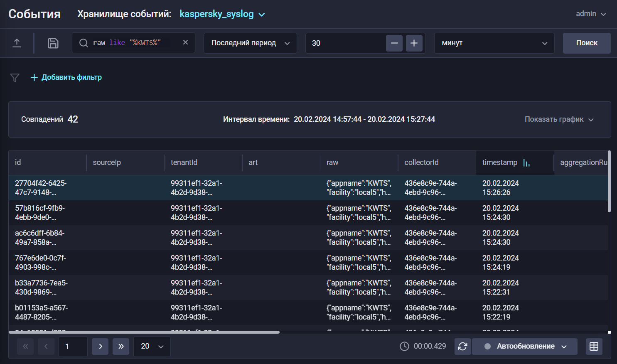Change sorting on the timestamp column
The height and width of the screenshot is (364, 617).
[526, 162]
